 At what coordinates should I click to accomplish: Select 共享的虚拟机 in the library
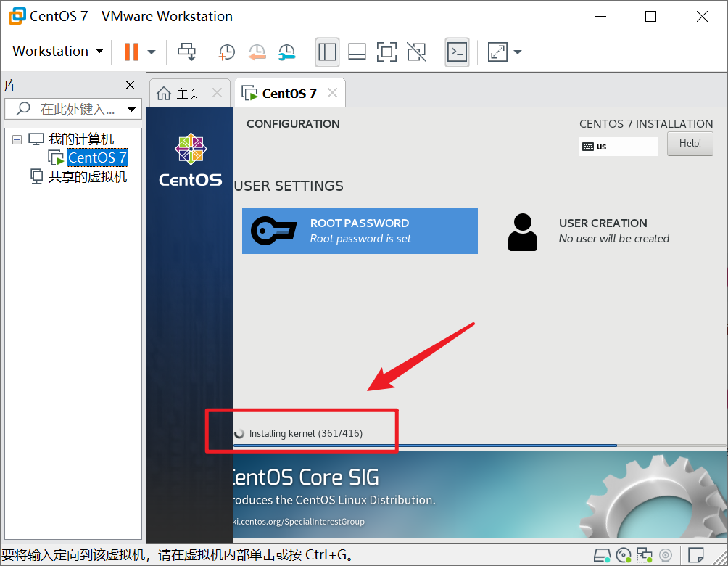[87, 176]
